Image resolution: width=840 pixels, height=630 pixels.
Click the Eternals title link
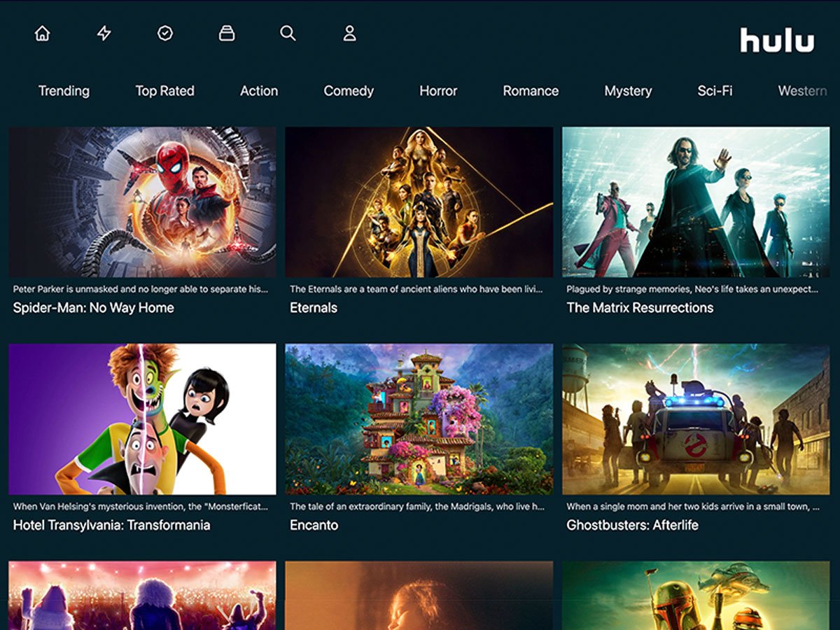pos(314,307)
